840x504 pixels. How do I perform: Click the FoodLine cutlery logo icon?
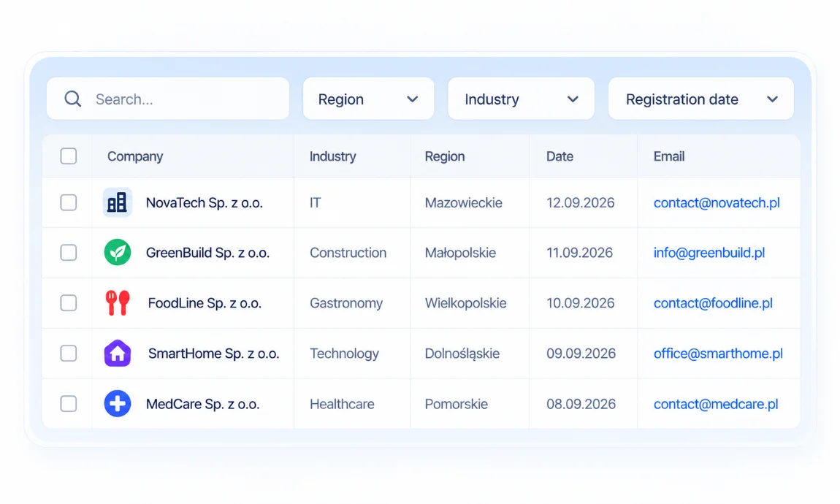click(x=118, y=302)
